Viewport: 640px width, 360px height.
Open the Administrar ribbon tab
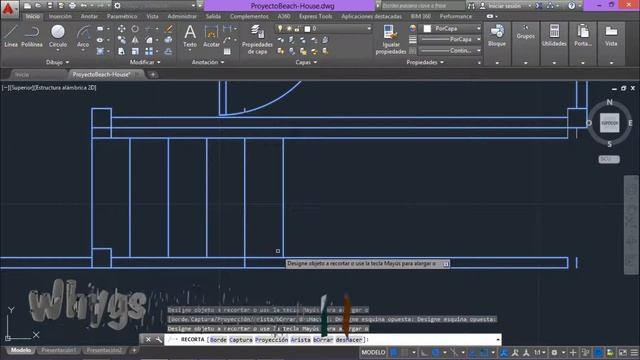point(182,16)
